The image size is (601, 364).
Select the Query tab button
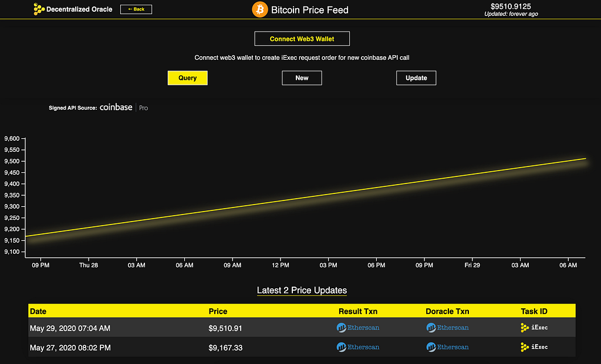tap(187, 78)
